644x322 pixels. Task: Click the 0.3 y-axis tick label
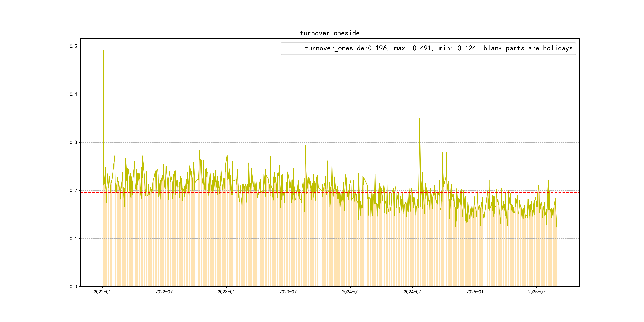pyautogui.click(x=73, y=143)
